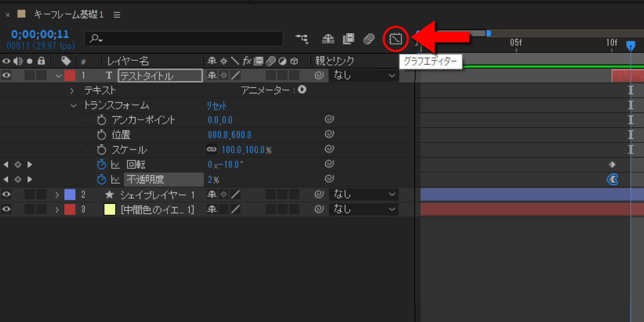This screenshot has height=322, width=644.
Task: Toggle shy switch on シェイプレイヤー 1 layer
Action: 212,194
